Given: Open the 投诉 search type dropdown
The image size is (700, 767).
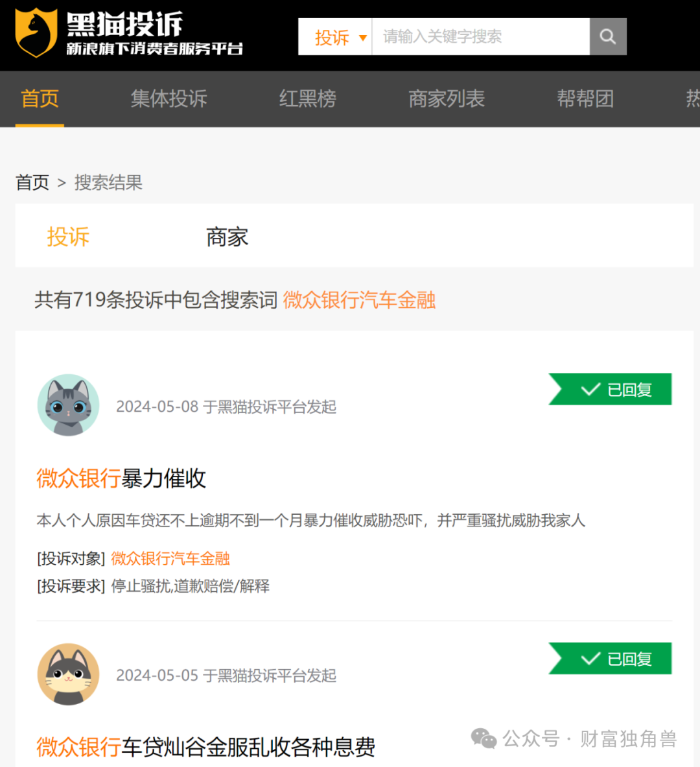Looking at the screenshot, I should tap(336, 37).
